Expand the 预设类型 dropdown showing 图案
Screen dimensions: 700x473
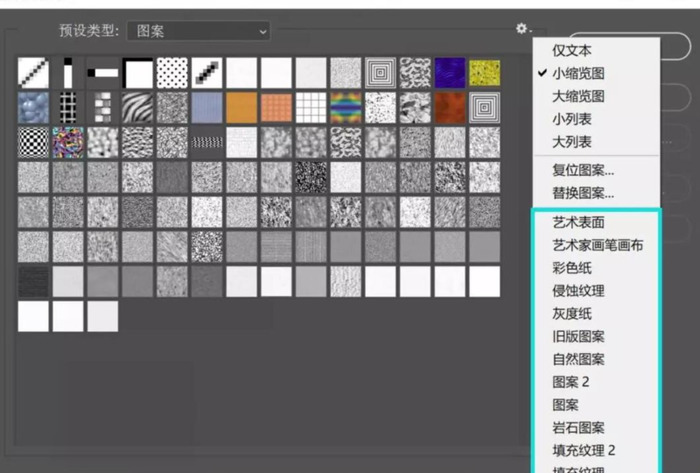[199, 31]
